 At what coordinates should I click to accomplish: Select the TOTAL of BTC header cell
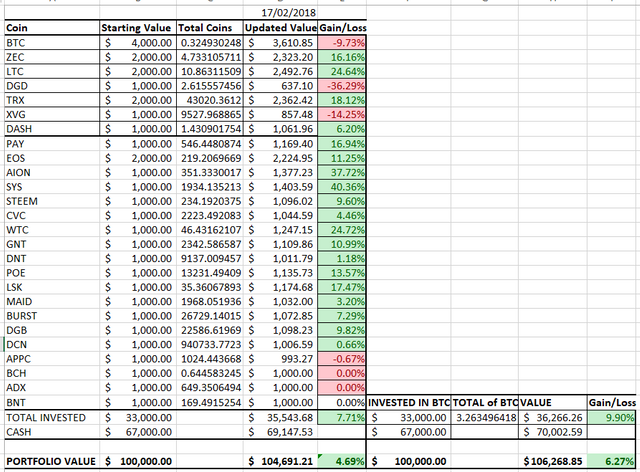click(x=485, y=403)
